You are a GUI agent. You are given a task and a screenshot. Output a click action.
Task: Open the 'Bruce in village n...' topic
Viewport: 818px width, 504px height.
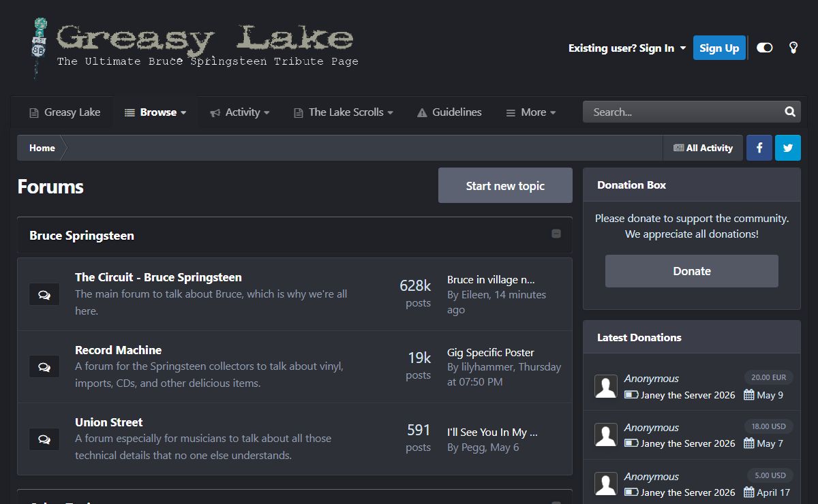pos(491,279)
